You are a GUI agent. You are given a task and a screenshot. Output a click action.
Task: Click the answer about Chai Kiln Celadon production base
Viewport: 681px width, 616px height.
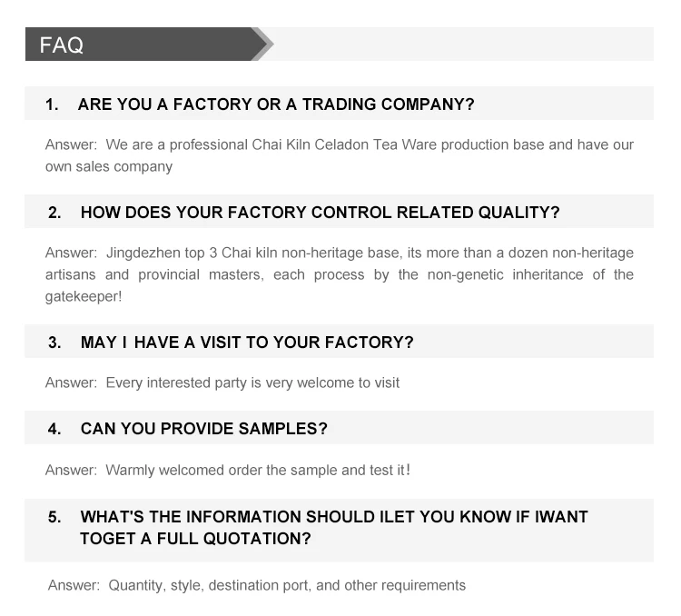click(x=340, y=155)
